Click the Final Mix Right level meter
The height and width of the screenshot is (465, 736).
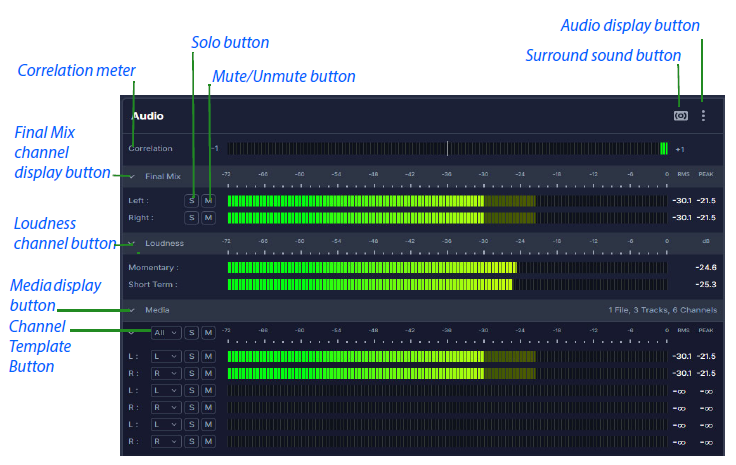(x=447, y=218)
